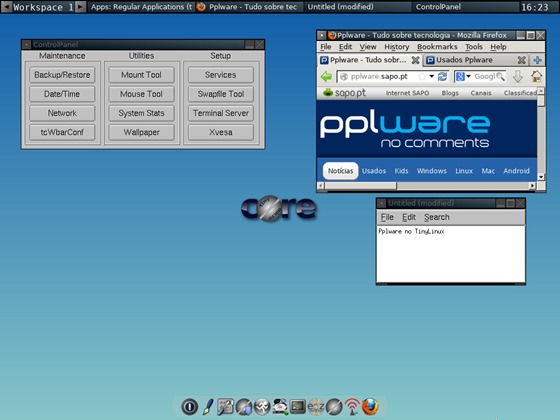Open Firefox File menu
Image resolution: width=560 pixels, height=420 pixels.
click(x=326, y=47)
